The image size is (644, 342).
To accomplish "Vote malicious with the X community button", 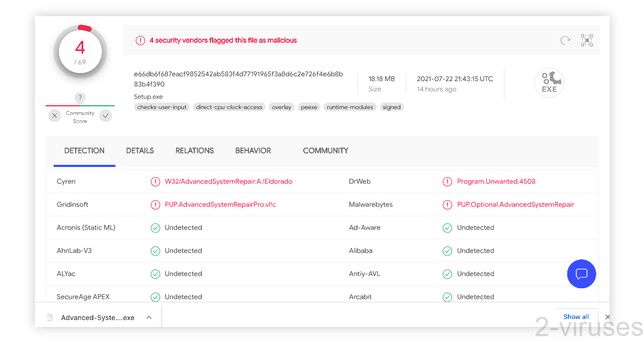I will [55, 115].
